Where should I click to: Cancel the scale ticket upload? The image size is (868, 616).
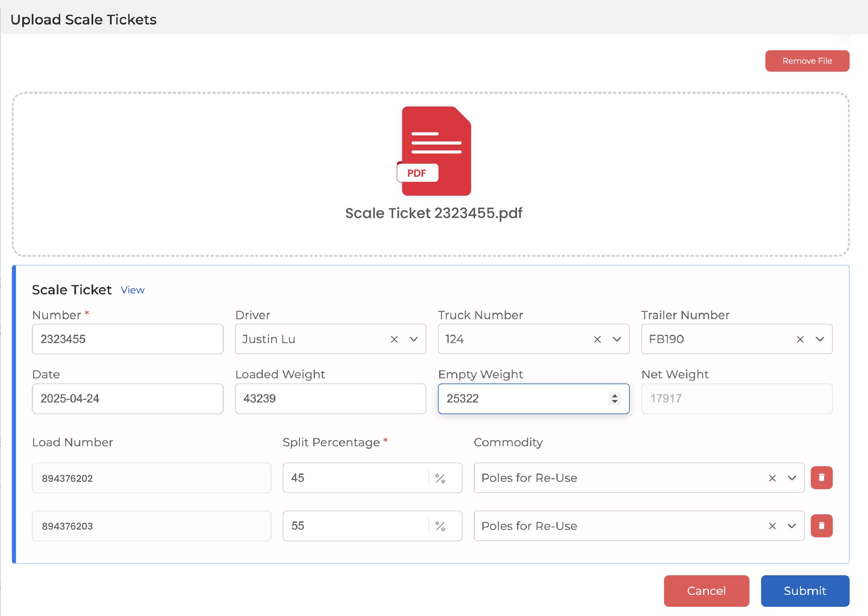coord(706,590)
